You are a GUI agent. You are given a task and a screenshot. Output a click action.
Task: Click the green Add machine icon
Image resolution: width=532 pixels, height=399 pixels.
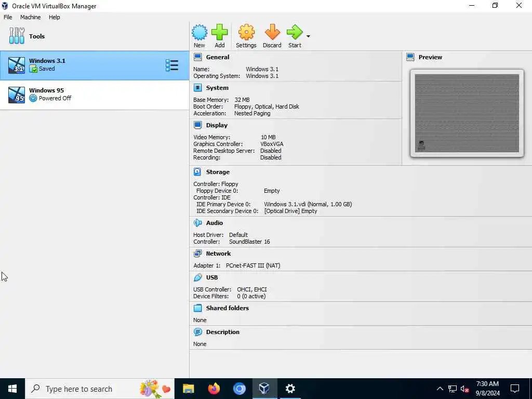pos(220,33)
